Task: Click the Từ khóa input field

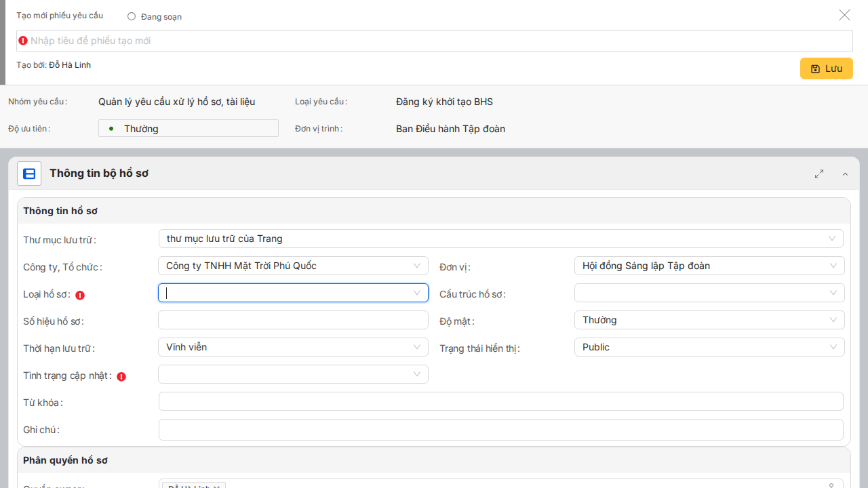Action: tap(500, 401)
